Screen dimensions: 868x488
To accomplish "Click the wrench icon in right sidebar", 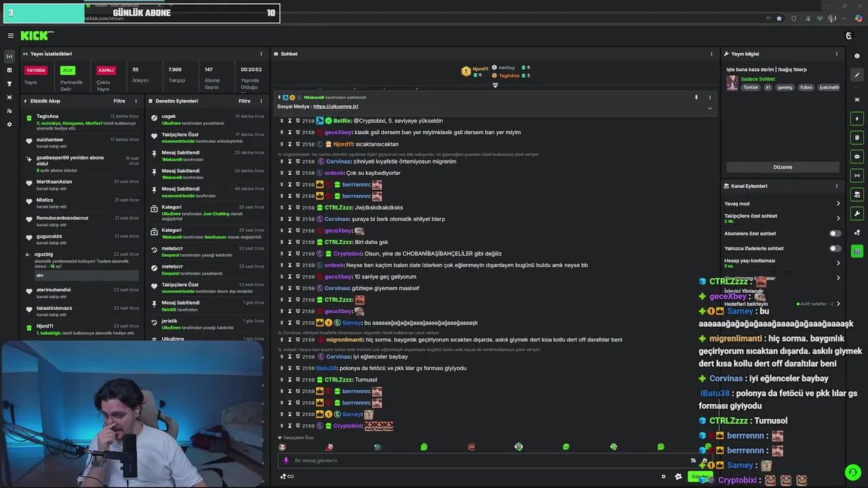I will tap(857, 213).
